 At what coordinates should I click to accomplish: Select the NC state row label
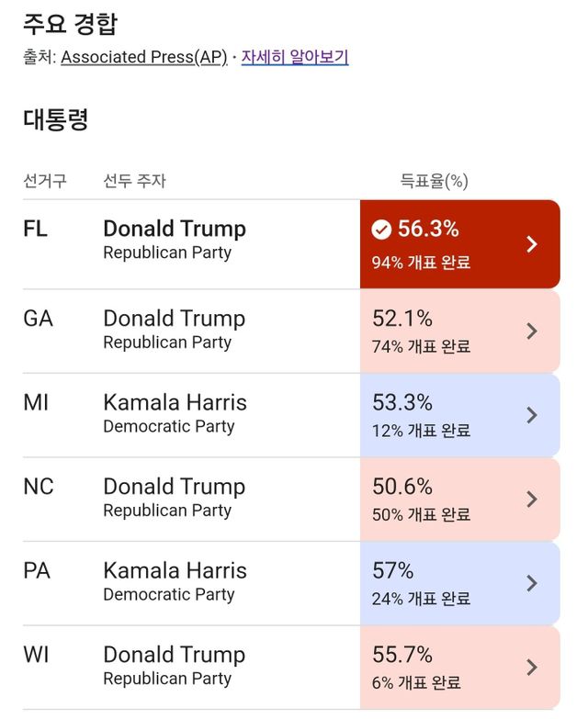[x=39, y=487]
